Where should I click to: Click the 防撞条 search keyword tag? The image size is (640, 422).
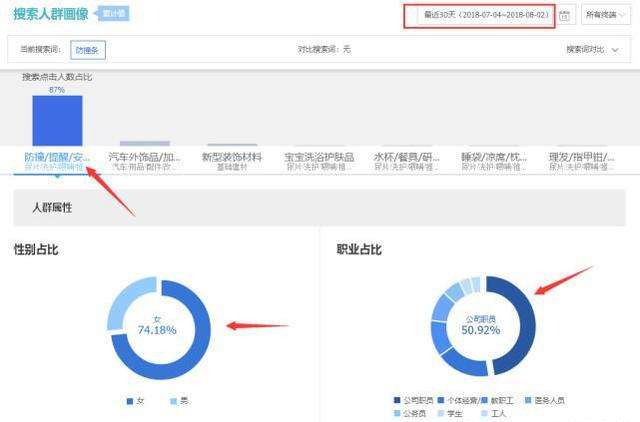tap(88, 49)
